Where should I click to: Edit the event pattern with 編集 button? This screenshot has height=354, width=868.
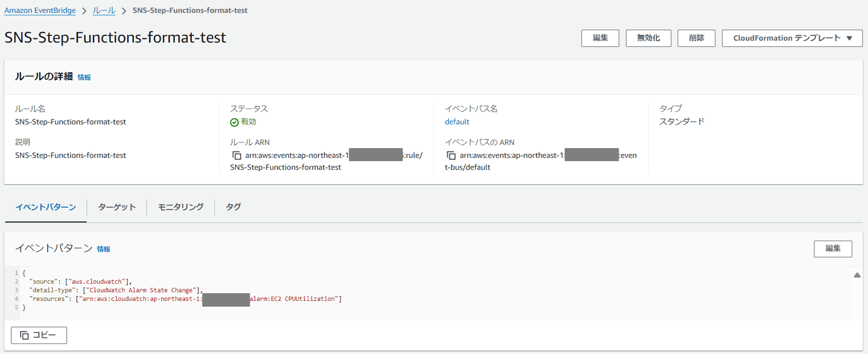pyautogui.click(x=833, y=248)
